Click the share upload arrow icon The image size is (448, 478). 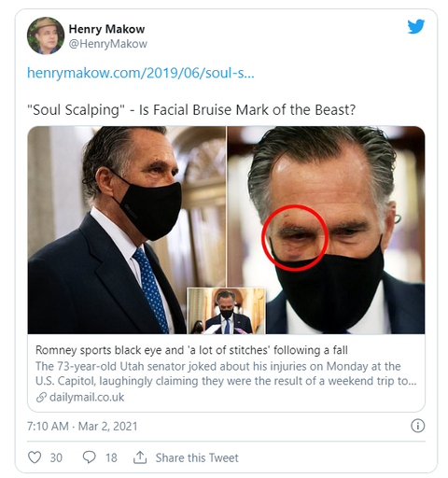click(x=140, y=457)
